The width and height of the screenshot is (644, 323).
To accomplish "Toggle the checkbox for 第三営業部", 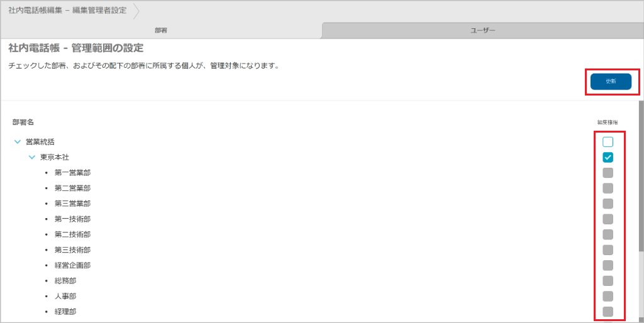I will tap(608, 204).
